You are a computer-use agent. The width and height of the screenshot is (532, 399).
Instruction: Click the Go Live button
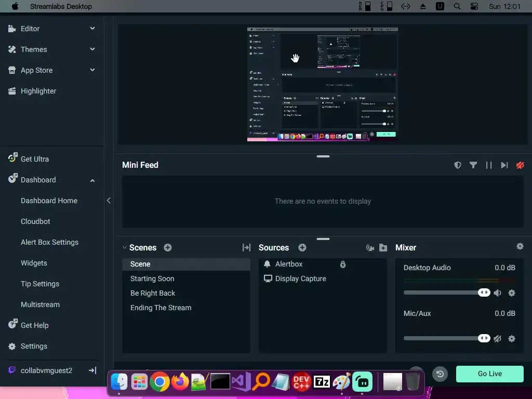click(489, 374)
